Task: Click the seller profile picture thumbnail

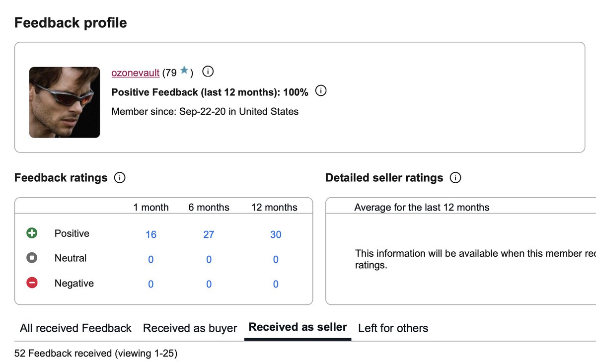Action: click(x=65, y=102)
